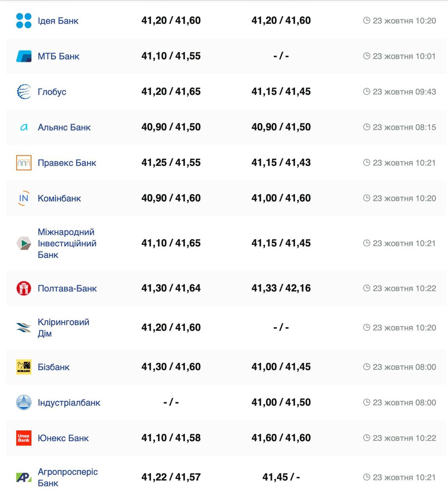Click the Комінбанк IN logo
This screenshot has height=498, width=448.
tap(24, 198)
